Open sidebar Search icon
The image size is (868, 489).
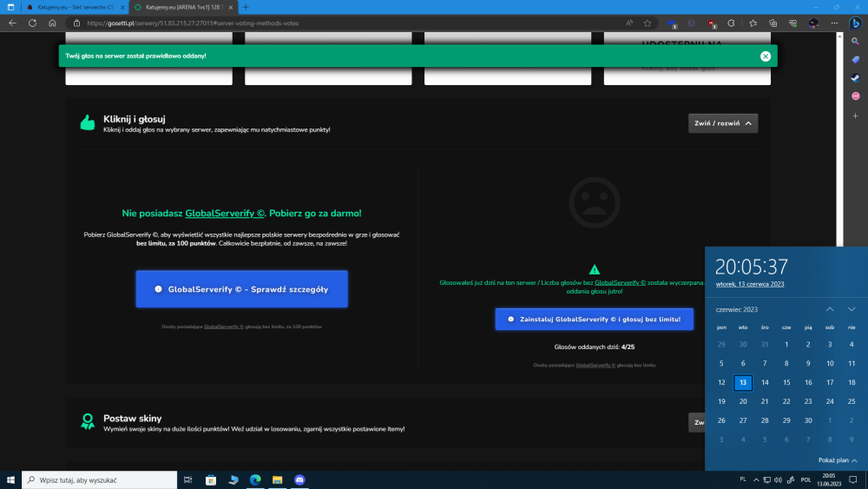click(x=855, y=42)
